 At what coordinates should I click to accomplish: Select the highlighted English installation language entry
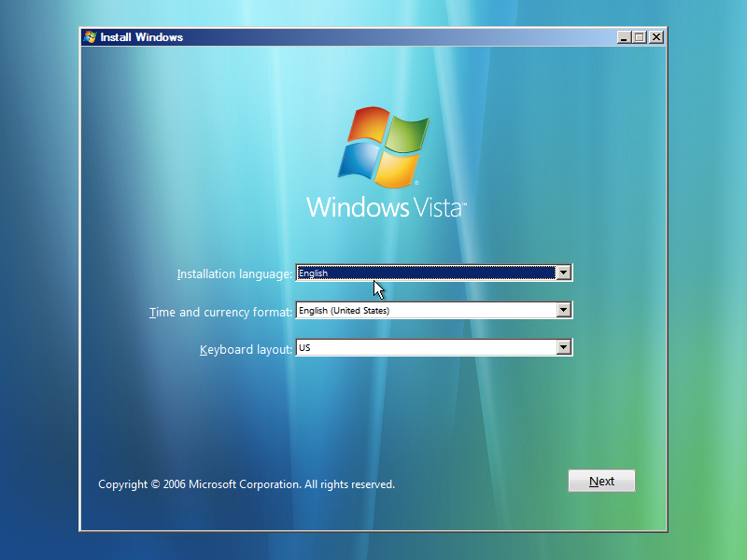pos(420,273)
